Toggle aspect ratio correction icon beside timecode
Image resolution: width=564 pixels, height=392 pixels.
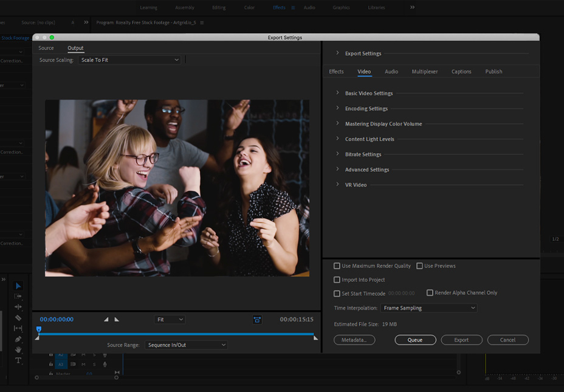pyautogui.click(x=257, y=320)
